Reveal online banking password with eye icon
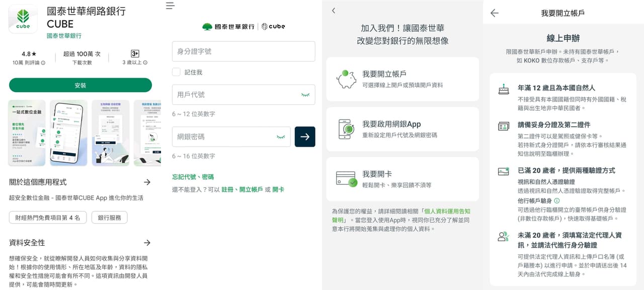This screenshot has height=290, width=644. [281, 137]
